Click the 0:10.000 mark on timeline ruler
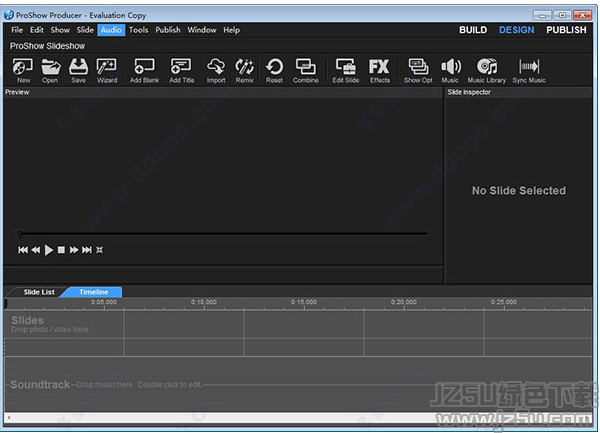This screenshot has height=433, width=600. coord(204,302)
